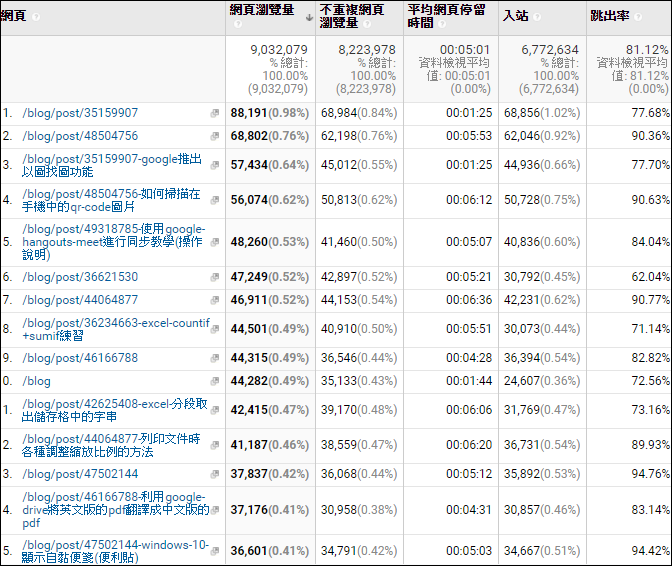672x566 pixels.
Task: Open external link icon for /blog/post/36621530
Action: click(x=215, y=277)
